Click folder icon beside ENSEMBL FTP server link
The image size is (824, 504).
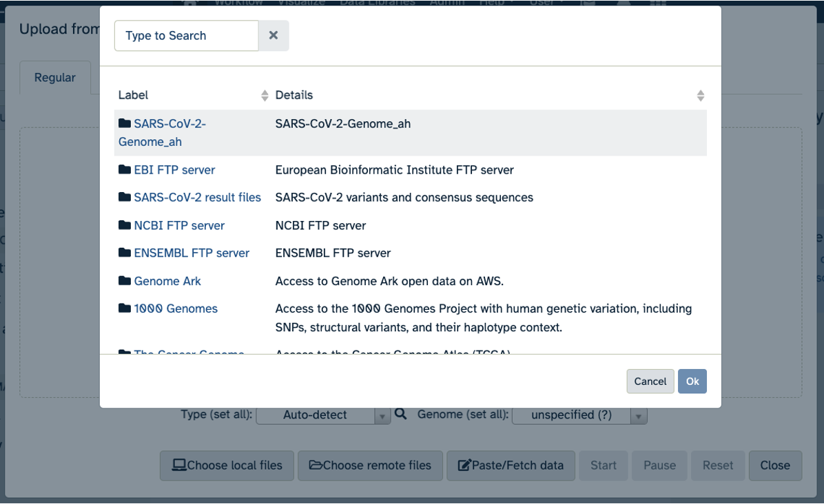click(125, 253)
